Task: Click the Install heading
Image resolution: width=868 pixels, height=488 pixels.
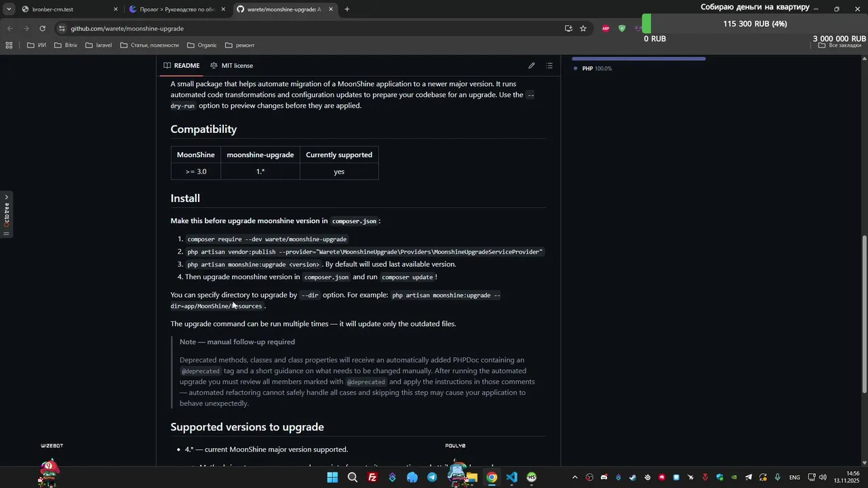Action: [x=185, y=198]
